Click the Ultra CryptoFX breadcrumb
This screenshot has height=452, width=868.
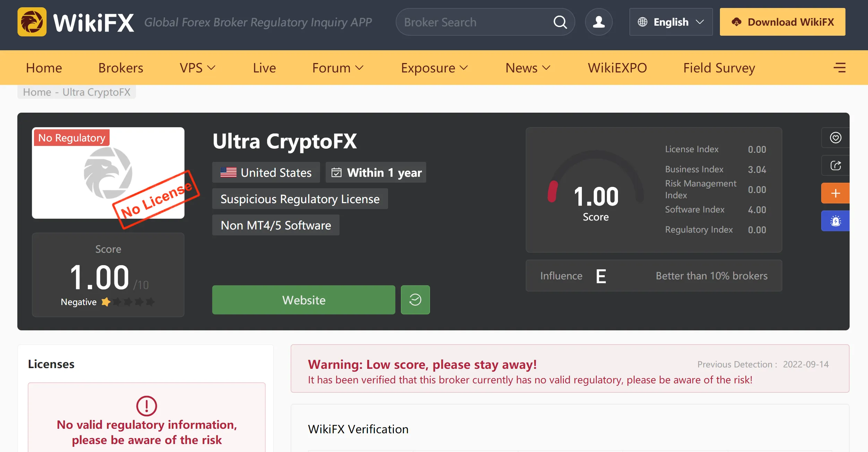click(96, 92)
